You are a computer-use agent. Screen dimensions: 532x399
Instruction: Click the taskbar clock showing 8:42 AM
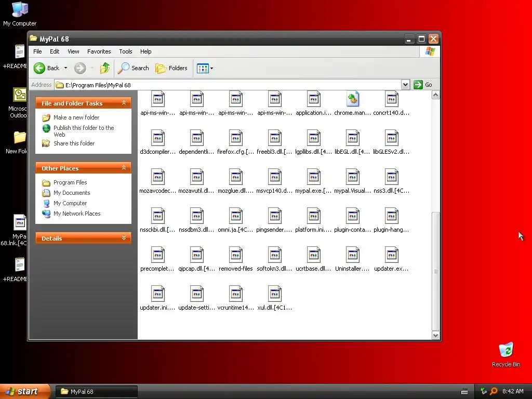513,391
